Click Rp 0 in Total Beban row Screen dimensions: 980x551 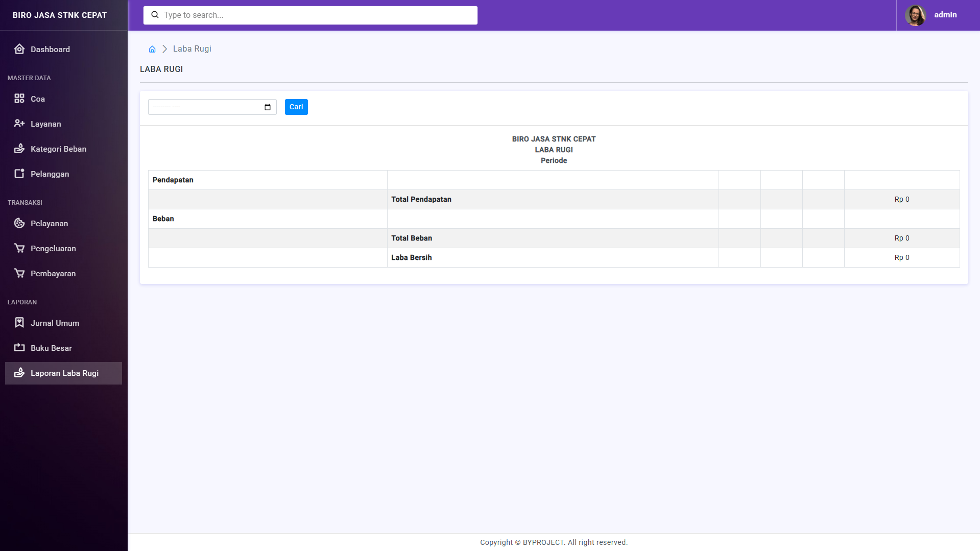[902, 238]
